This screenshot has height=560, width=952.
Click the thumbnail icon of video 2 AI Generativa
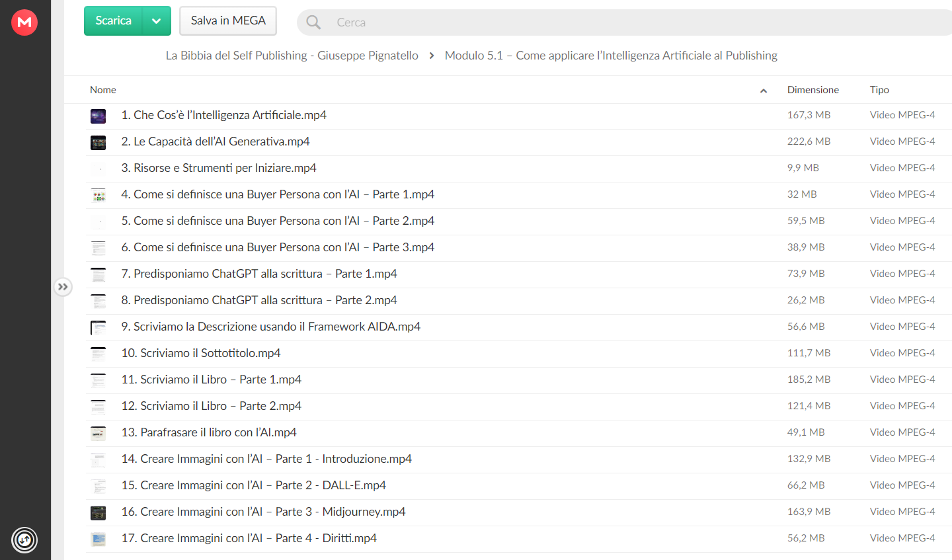click(99, 143)
